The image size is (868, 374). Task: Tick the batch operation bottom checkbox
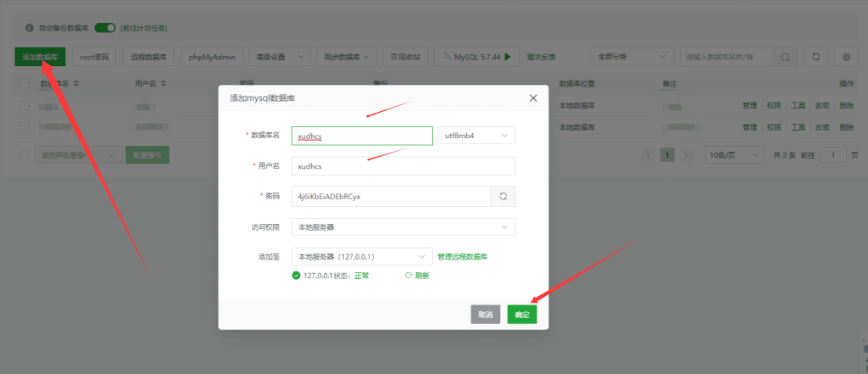pyautogui.click(x=25, y=155)
